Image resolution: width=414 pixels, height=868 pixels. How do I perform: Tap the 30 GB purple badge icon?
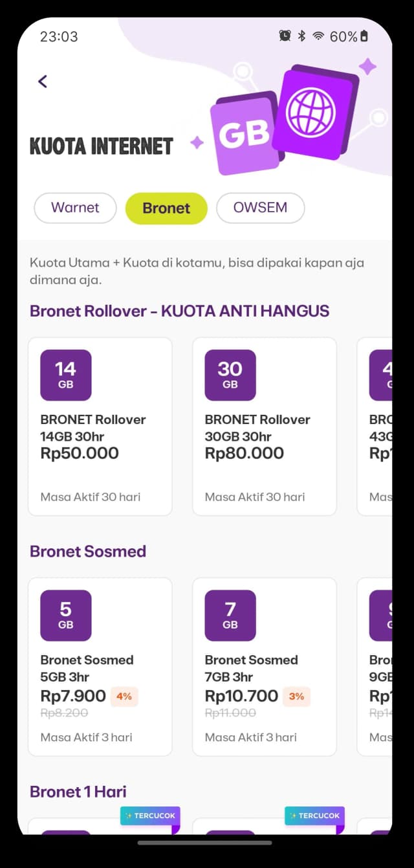(230, 375)
